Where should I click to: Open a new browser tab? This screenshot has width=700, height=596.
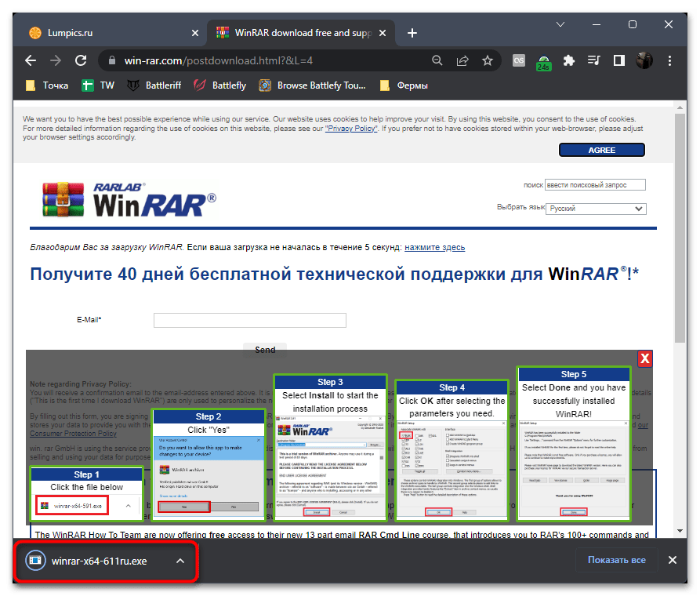click(x=412, y=33)
